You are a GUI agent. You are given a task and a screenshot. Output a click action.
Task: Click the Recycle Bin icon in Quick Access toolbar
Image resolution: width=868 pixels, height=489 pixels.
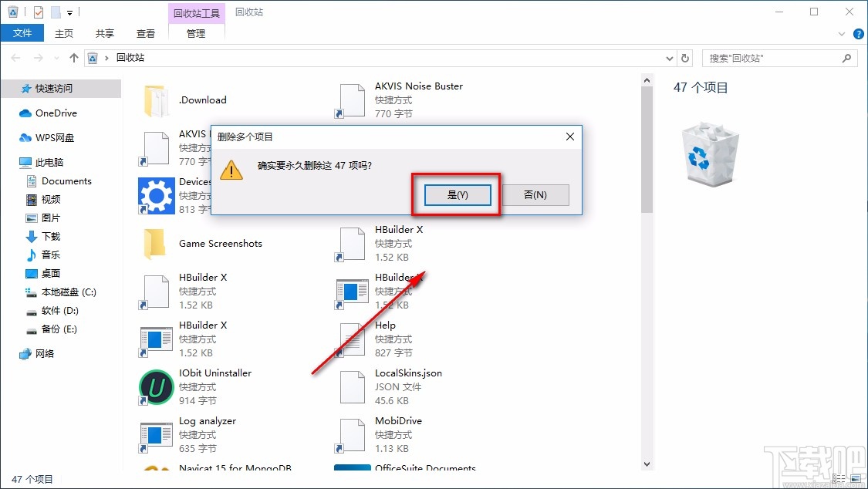[13, 12]
